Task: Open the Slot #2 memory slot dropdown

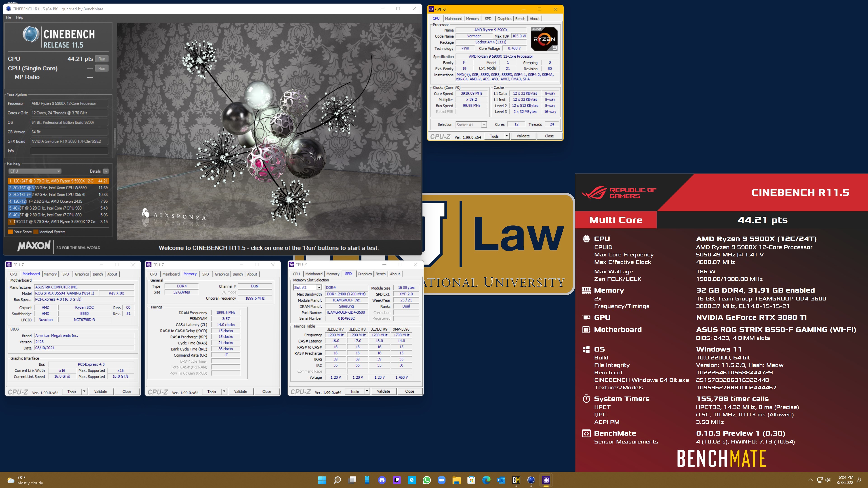Action: [307, 288]
